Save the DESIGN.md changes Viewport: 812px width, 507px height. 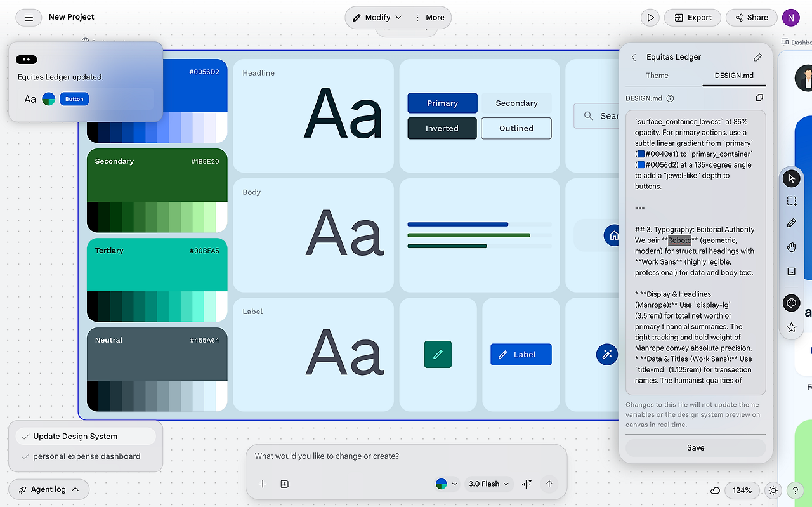click(x=696, y=448)
